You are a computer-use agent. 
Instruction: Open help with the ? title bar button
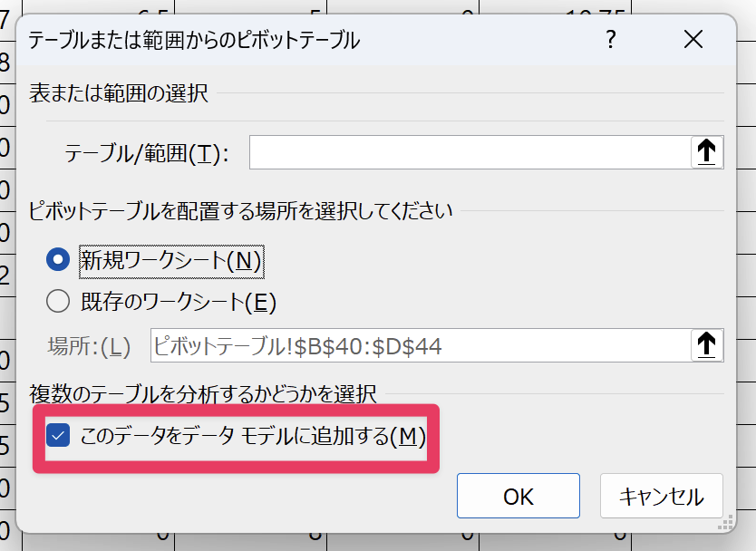[x=611, y=40]
